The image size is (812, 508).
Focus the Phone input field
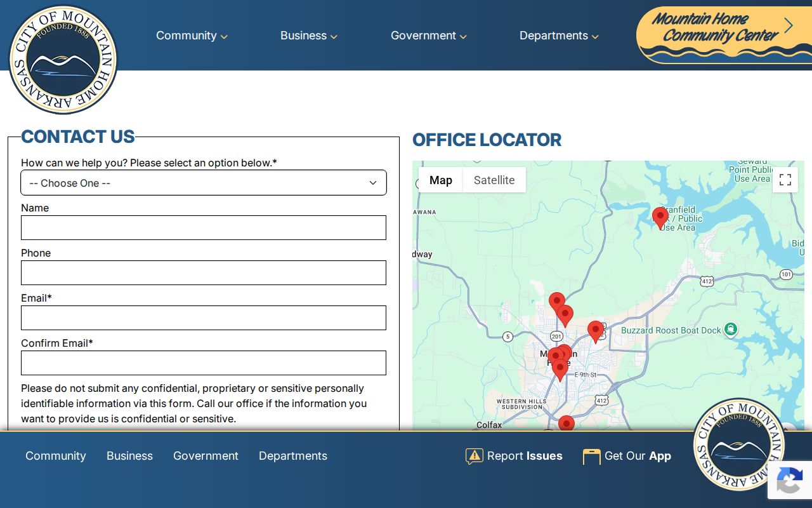[204, 272]
